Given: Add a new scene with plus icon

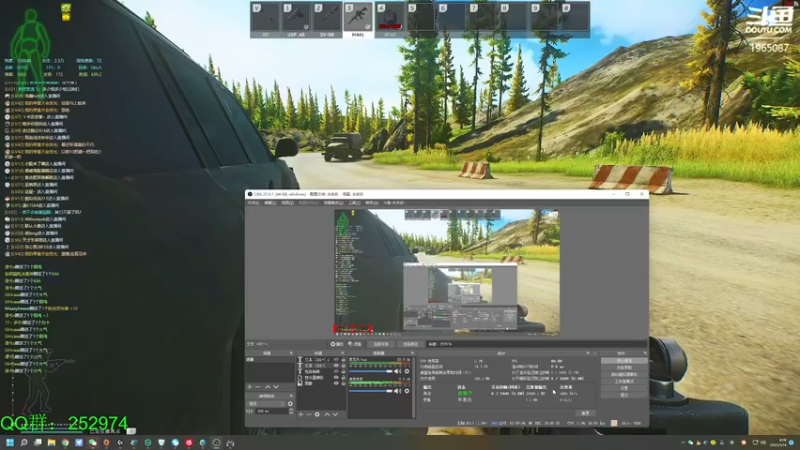Looking at the screenshot, I should [249, 387].
